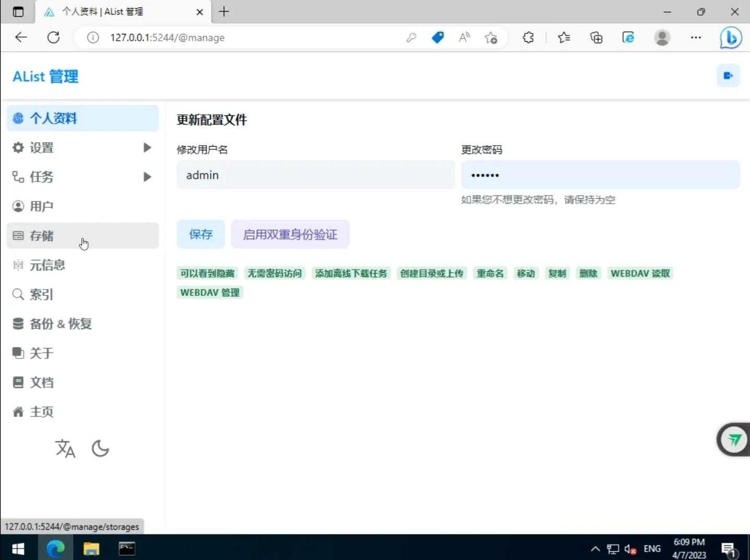Image resolution: width=750 pixels, height=560 pixels.
Task: Toggle the 可以看到隐藏 permission badge
Action: pos(207,273)
